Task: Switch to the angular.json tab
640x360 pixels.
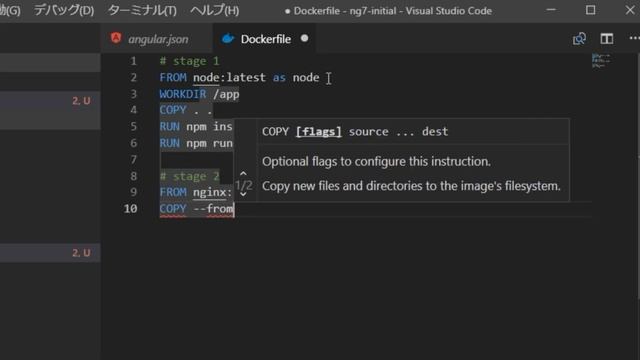Action: click(x=158, y=39)
